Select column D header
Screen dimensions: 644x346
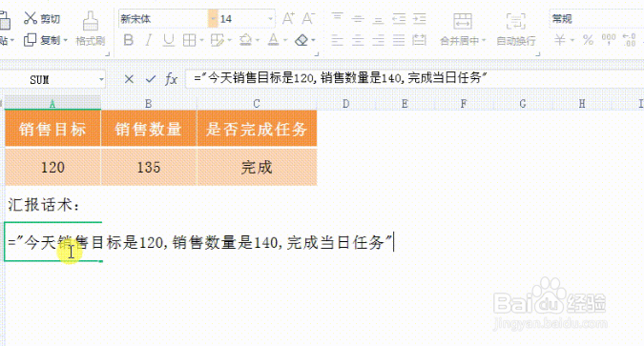(x=346, y=104)
